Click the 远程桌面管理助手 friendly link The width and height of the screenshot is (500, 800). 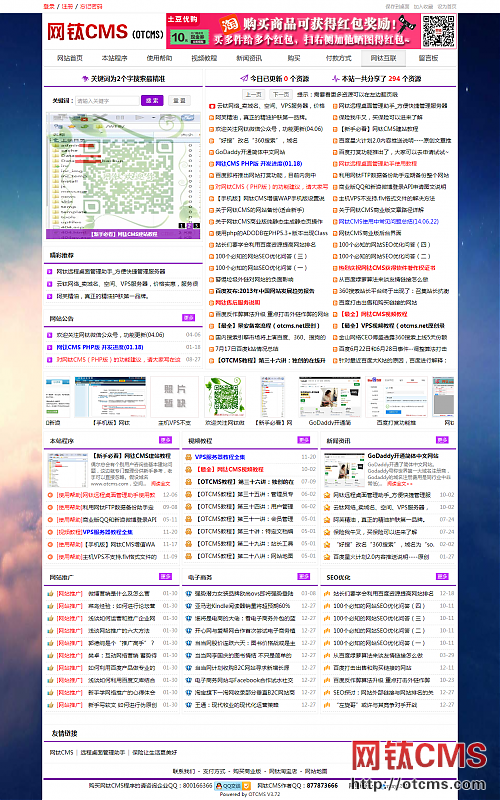(103, 753)
